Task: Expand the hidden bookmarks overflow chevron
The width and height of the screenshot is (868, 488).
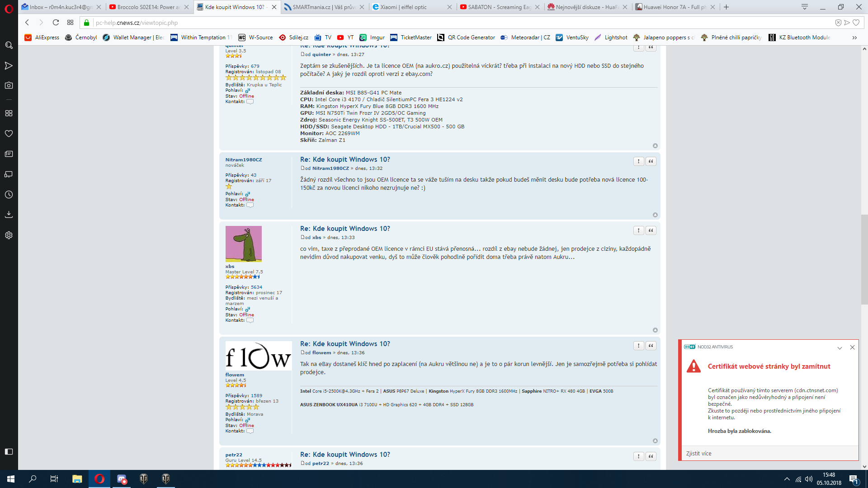Action: tap(854, 38)
